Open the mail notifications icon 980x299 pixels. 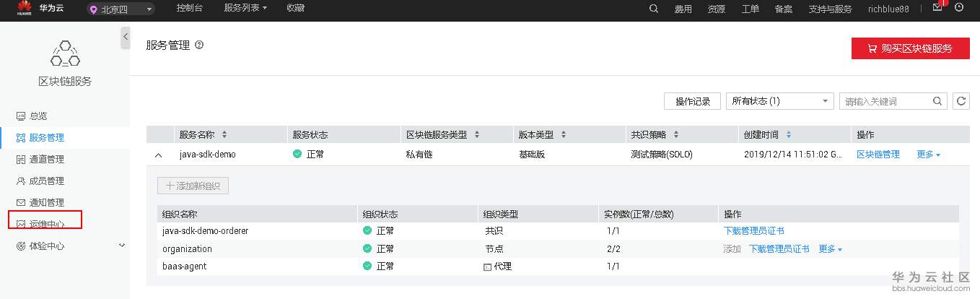(937, 8)
